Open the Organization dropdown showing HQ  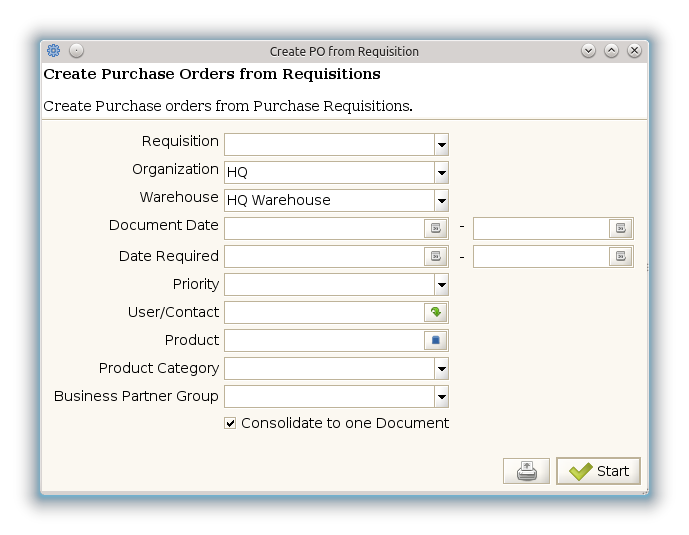pyautogui.click(x=441, y=172)
